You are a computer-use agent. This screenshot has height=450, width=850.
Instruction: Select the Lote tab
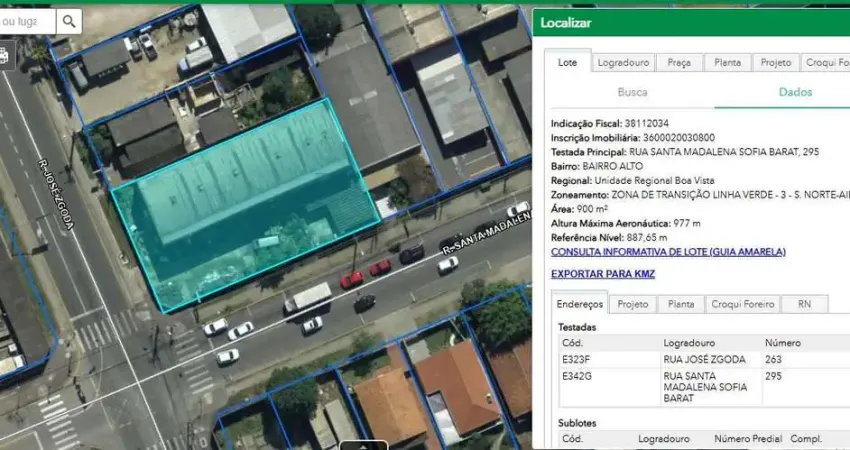(567, 62)
